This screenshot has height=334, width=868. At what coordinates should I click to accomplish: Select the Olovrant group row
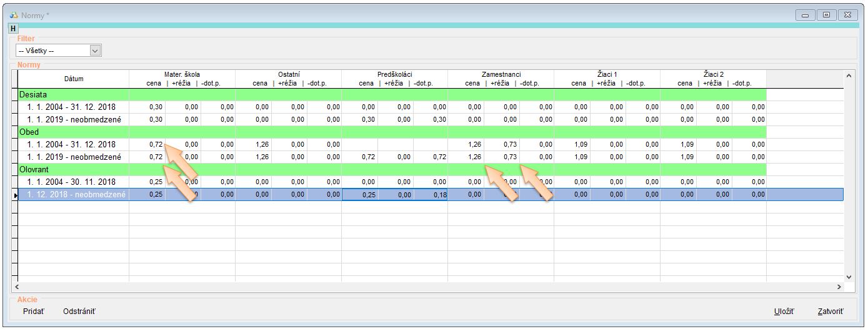[34, 169]
